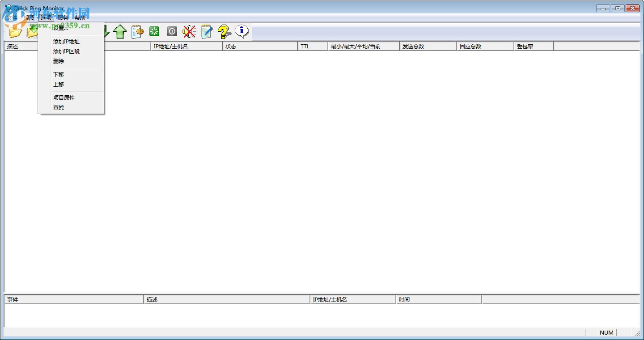Sort list by the TTL column header
The width and height of the screenshot is (644, 340).
pyautogui.click(x=312, y=46)
